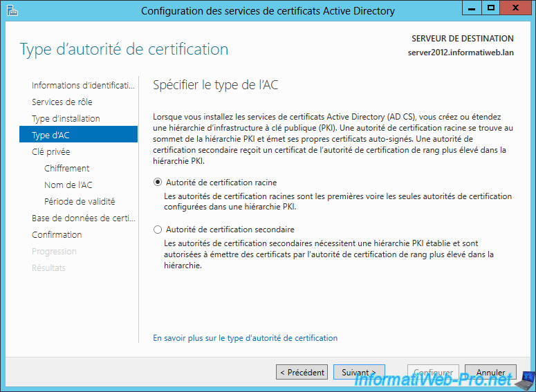Cancel the wizard with Annuler

tap(490, 373)
